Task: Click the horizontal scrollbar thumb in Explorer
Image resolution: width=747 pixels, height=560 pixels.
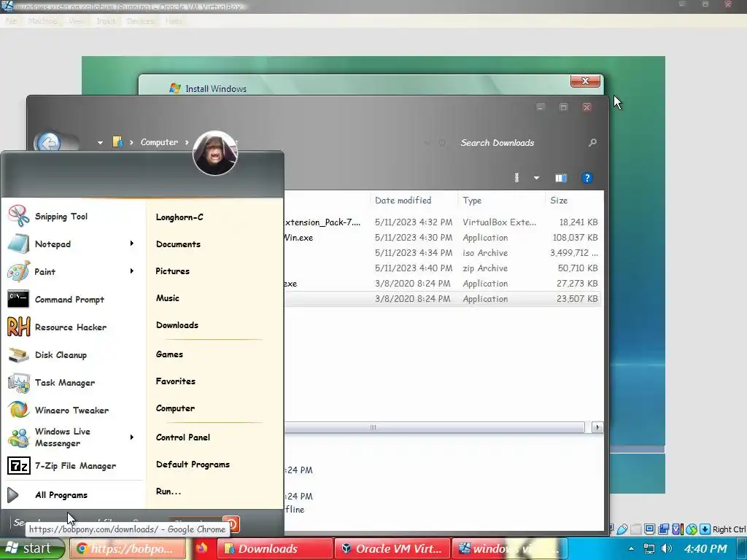Action: 433,427
